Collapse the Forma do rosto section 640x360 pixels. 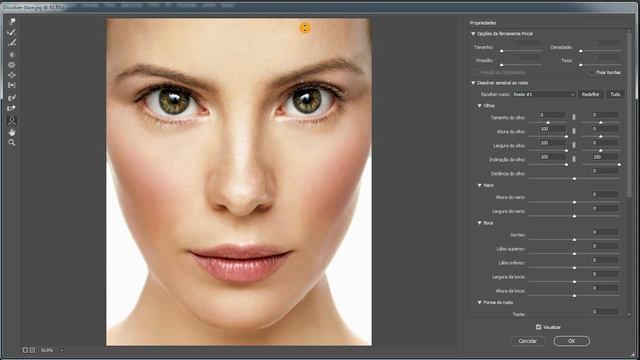click(x=480, y=302)
